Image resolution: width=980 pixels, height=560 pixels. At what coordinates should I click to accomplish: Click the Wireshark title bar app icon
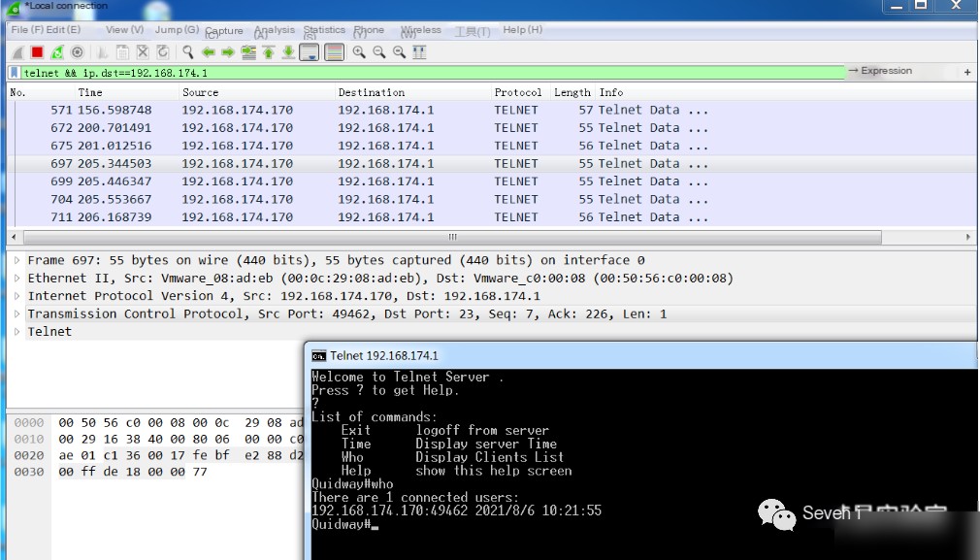[14, 7]
